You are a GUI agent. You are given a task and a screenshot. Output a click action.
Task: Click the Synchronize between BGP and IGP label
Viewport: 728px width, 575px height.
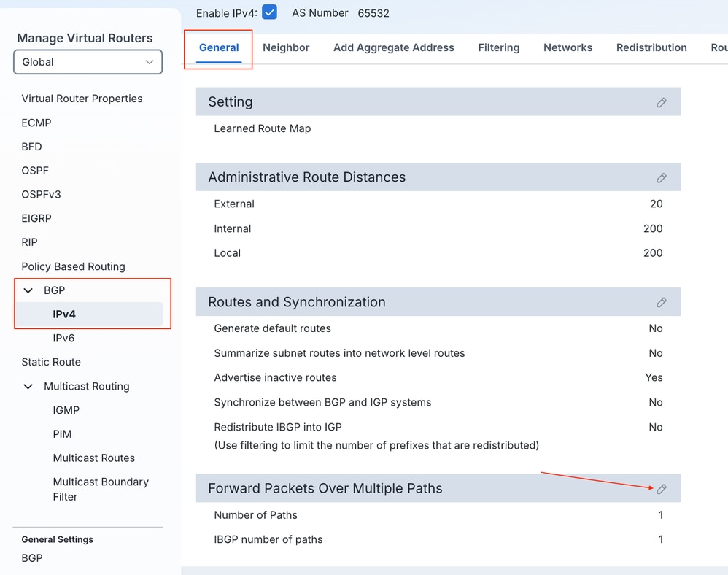pyautogui.click(x=322, y=402)
